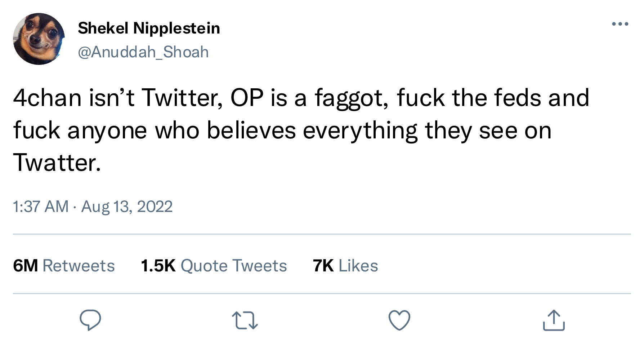Open the share menu via upload arrow icon
Viewport: 644px width, 359px height.
coord(554,320)
